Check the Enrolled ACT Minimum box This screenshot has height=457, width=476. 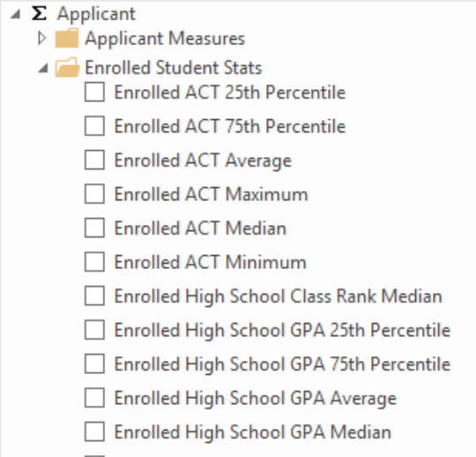point(94,262)
